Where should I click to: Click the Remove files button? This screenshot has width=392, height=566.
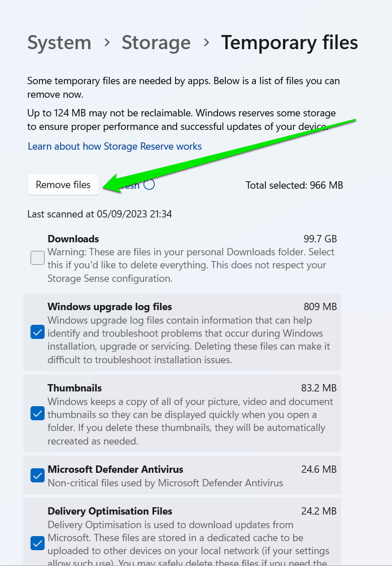63,185
